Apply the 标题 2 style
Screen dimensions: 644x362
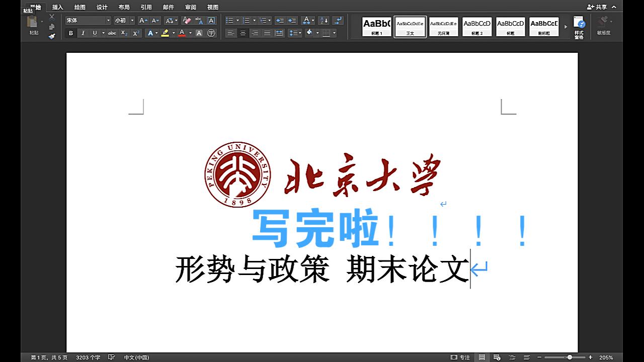(477, 27)
